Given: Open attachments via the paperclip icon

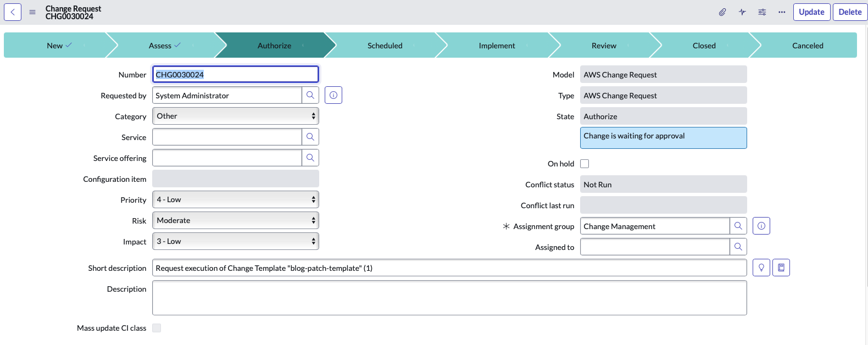Looking at the screenshot, I should coord(722,12).
